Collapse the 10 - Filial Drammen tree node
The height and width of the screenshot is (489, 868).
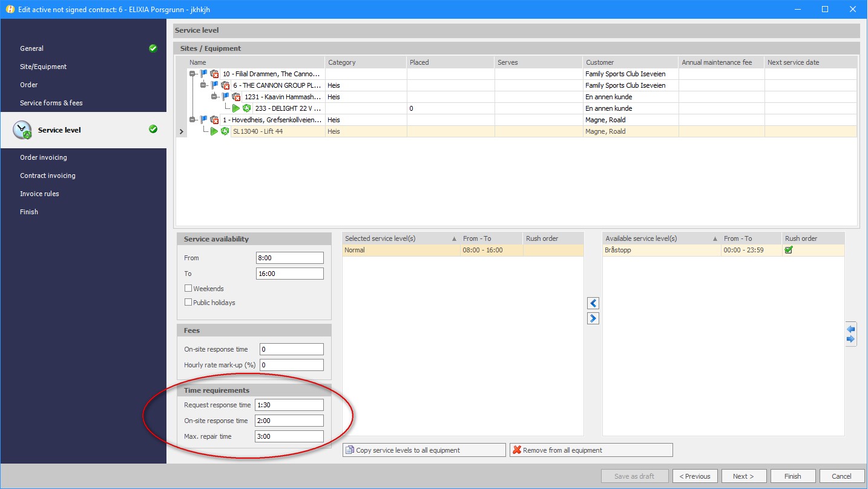point(192,74)
